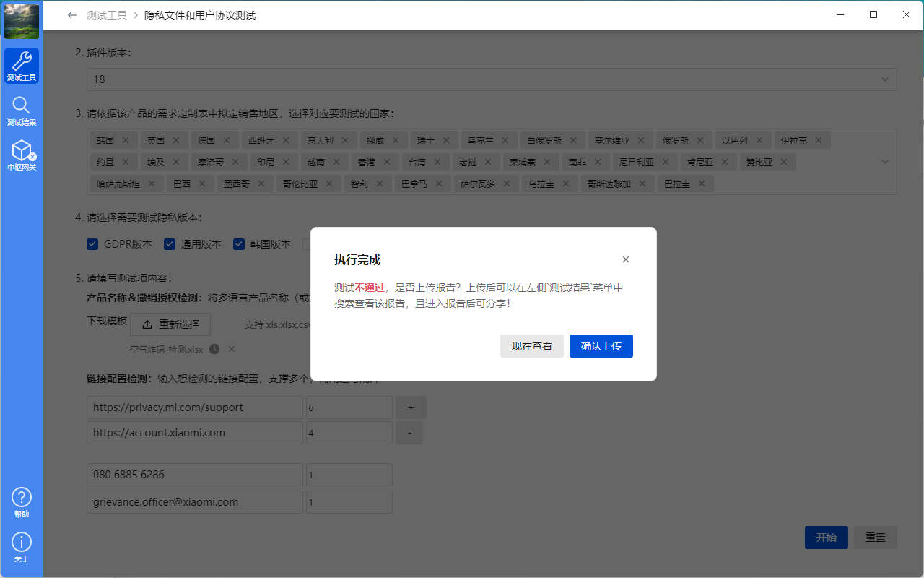Click the 080 6885 6286 phone field
This screenshot has width=924, height=578.
(195, 475)
